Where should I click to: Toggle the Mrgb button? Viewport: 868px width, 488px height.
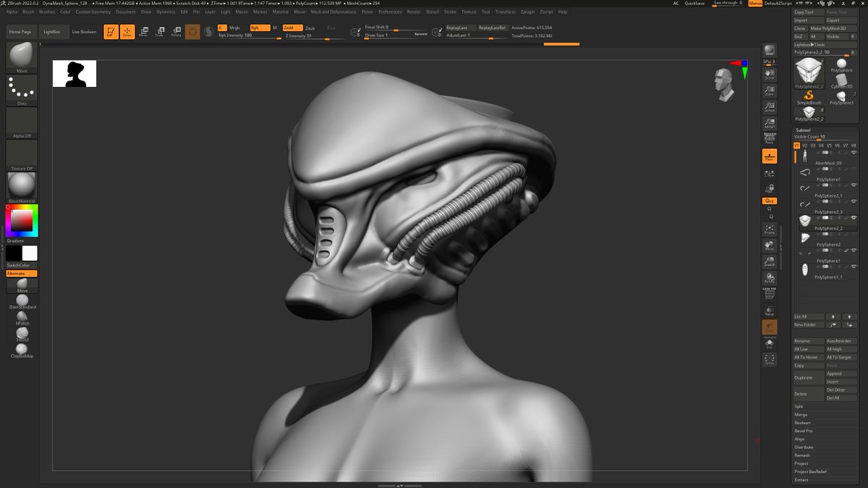[235, 28]
